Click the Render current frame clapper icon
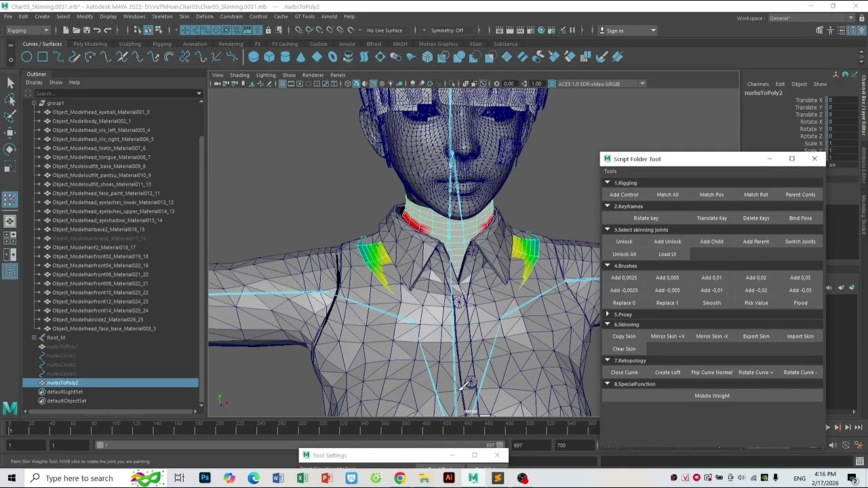Viewport: 868px width, 488px height. click(509, 30)
